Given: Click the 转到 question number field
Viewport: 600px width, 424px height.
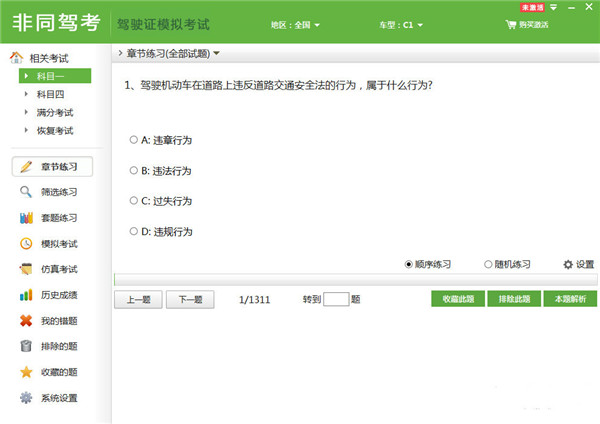Looking at the screenshot, I should point(336,299).
